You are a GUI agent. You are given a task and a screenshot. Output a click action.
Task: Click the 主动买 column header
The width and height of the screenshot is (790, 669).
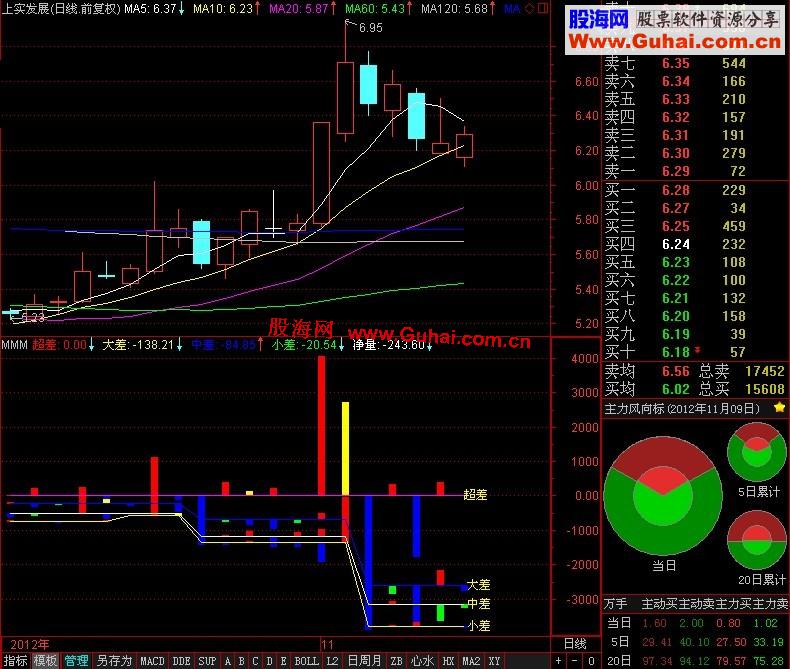point(660,604)
